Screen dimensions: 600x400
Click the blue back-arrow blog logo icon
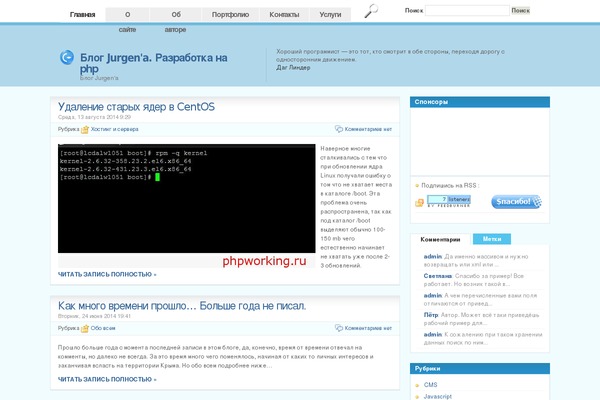(67, 57)
